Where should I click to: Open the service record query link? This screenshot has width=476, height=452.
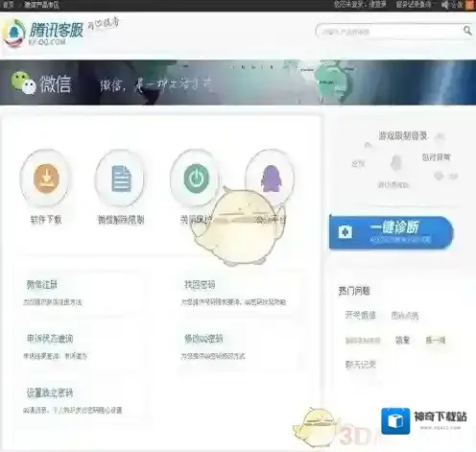(x=414, y=5)
